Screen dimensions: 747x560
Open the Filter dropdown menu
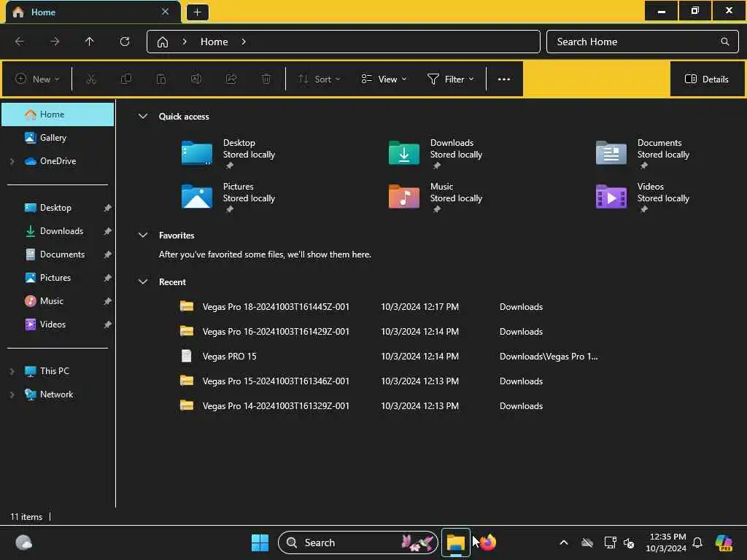pos(451,79)
